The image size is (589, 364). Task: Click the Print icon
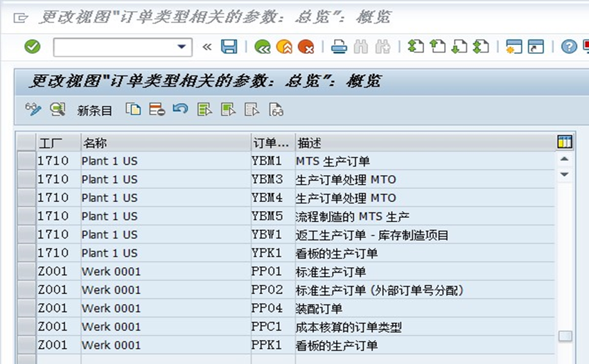(339, 47)
